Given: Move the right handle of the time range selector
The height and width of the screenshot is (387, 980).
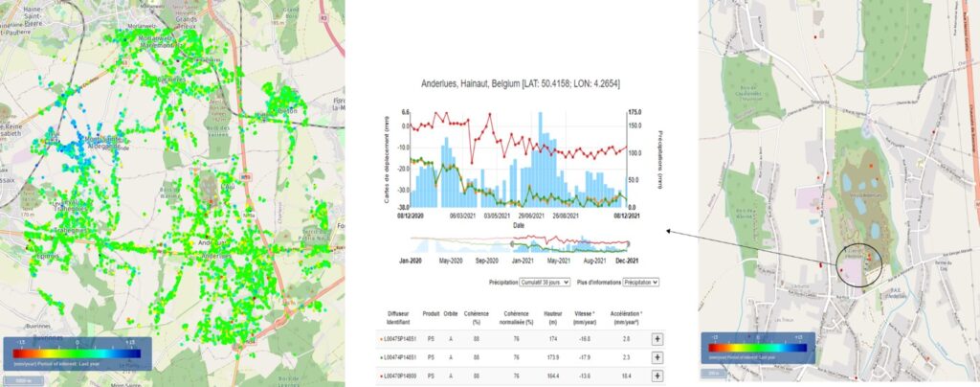Looking at the screenshot, I should [628, 244].
